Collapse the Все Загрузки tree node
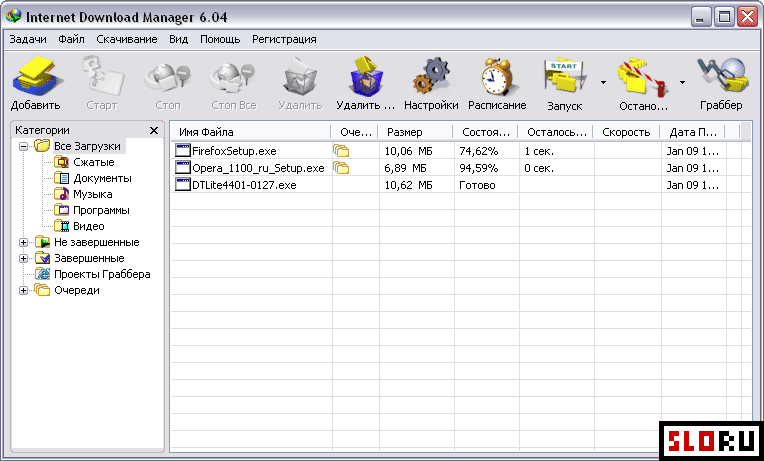The height and width of the screenshot is (461, 764). click(x=23, y=146)
